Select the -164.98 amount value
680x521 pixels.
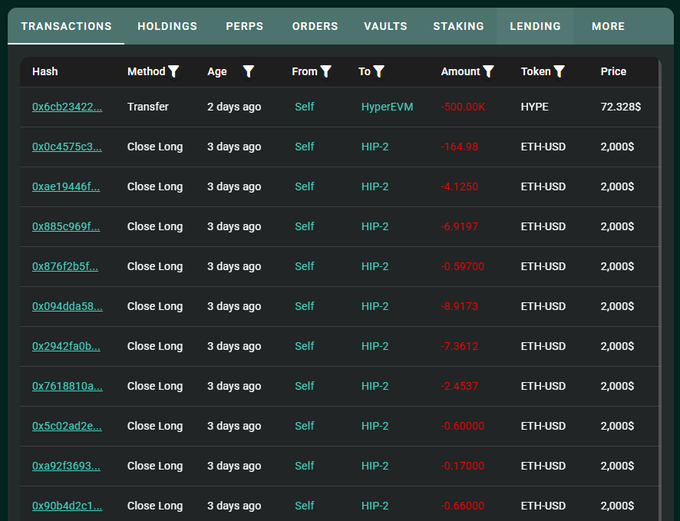pyautogui.click(x=459, y=147)
